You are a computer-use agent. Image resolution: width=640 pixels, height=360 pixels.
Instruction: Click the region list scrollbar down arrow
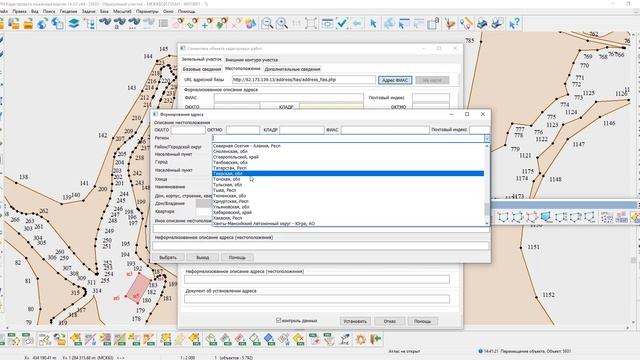(x=487, y=223)
